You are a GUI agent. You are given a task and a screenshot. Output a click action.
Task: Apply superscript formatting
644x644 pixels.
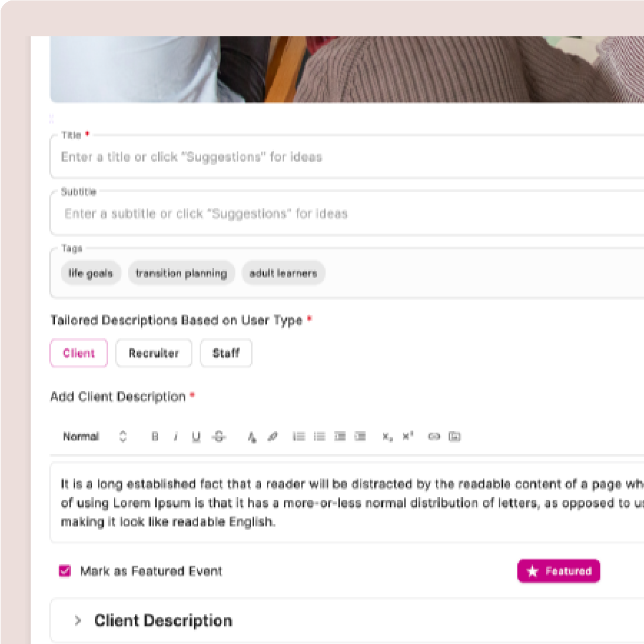(407, 436)
